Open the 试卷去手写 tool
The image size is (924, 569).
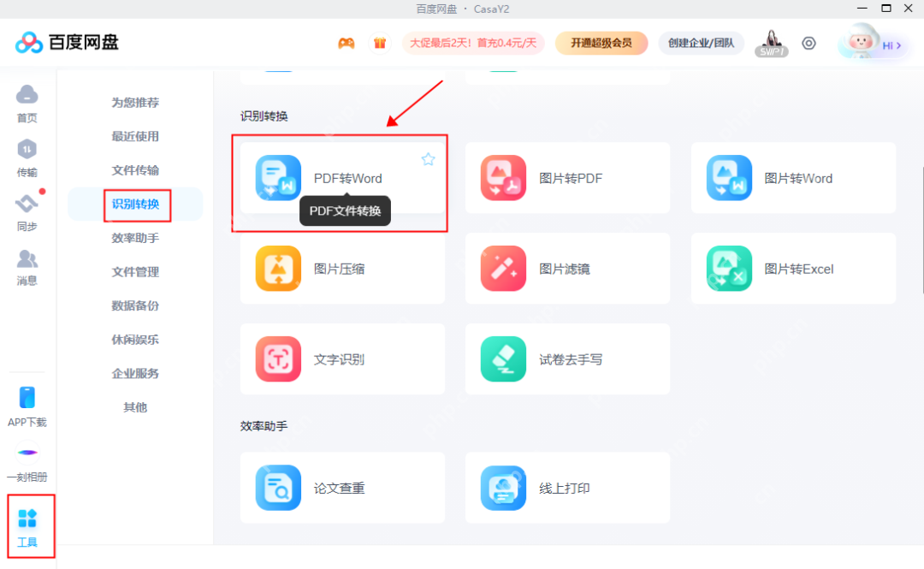(567, 359)
